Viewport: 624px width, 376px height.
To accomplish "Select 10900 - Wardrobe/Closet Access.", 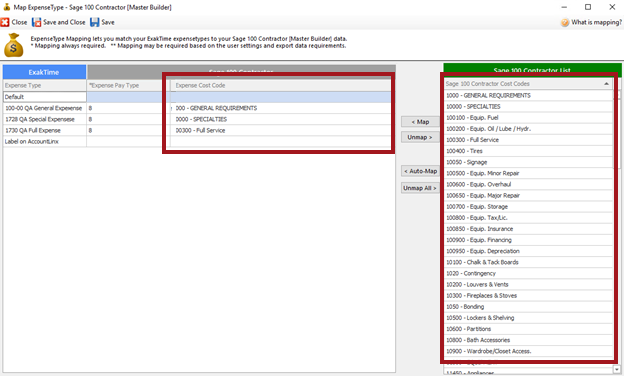I will (528, 352).
